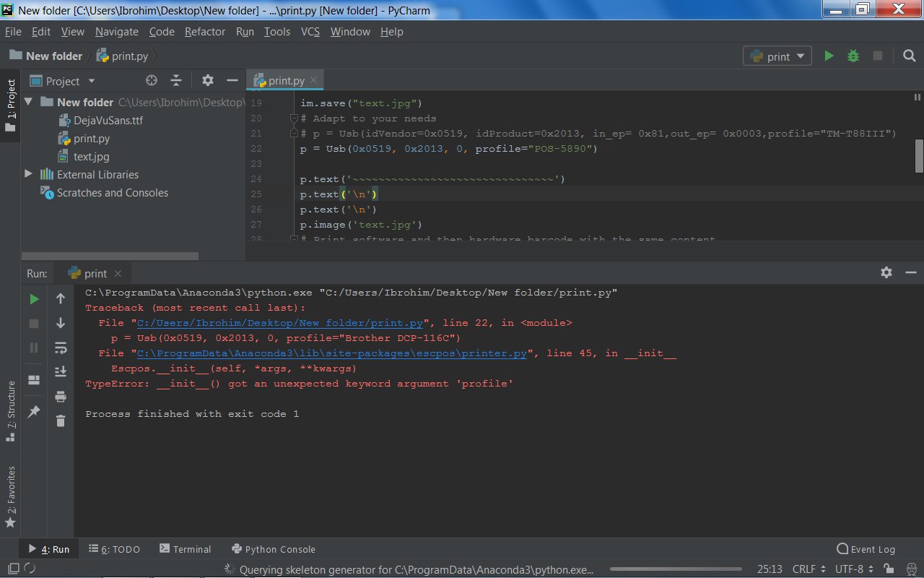924x578 pixels.
Task: Open the print run configuration dropdown
Action: tap(777, 56)
